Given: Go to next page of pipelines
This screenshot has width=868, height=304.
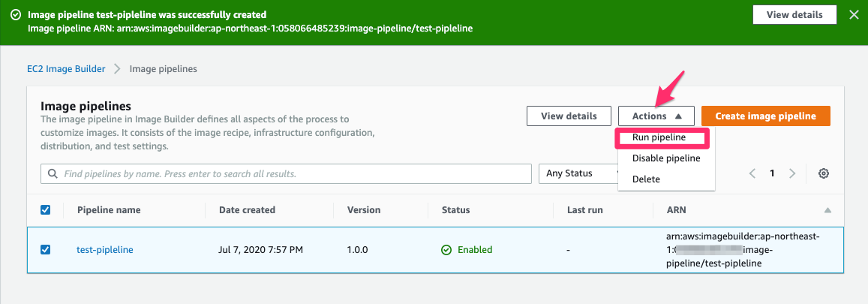Looking at the screenshot, I should pyautogui.click(x=792, y=174).
